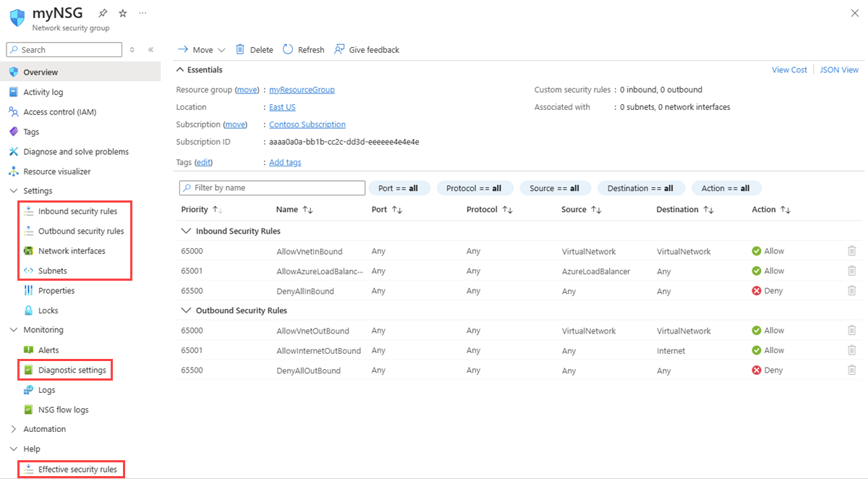
Task: Collapse the Inbound Security Rules group
Action: 186,231
